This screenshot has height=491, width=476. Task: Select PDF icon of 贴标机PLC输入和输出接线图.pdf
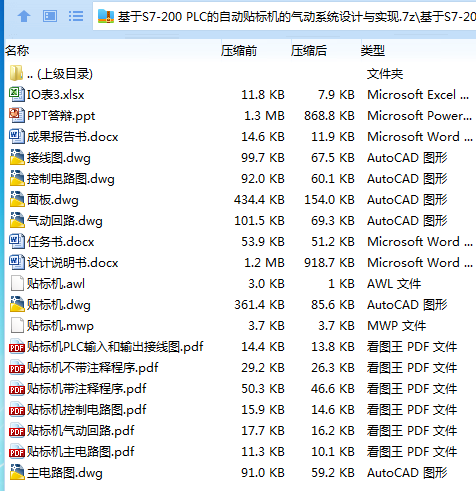click(17, 347)
